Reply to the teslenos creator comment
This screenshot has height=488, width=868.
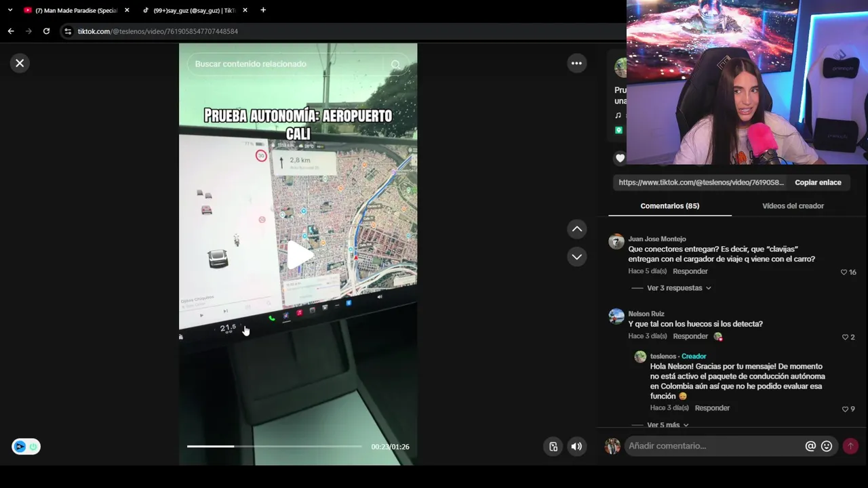(712, 408)
